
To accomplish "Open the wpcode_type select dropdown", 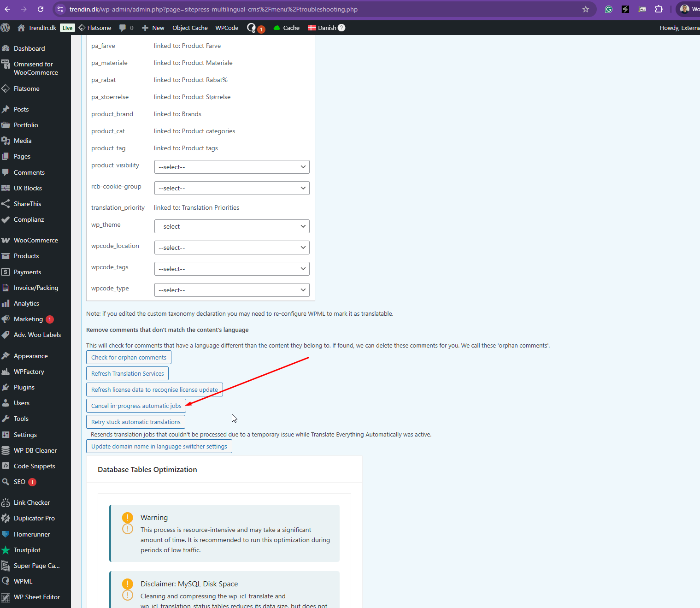I will point(231,290).
